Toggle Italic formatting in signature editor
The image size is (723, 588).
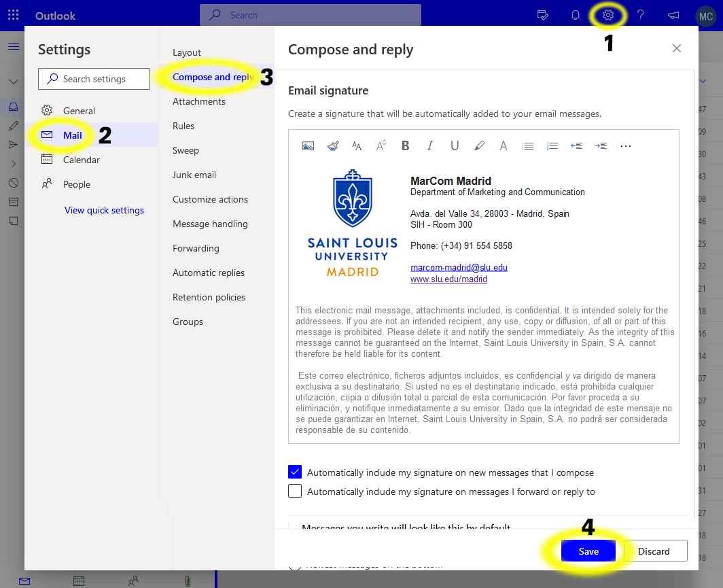tap(430, 145)
